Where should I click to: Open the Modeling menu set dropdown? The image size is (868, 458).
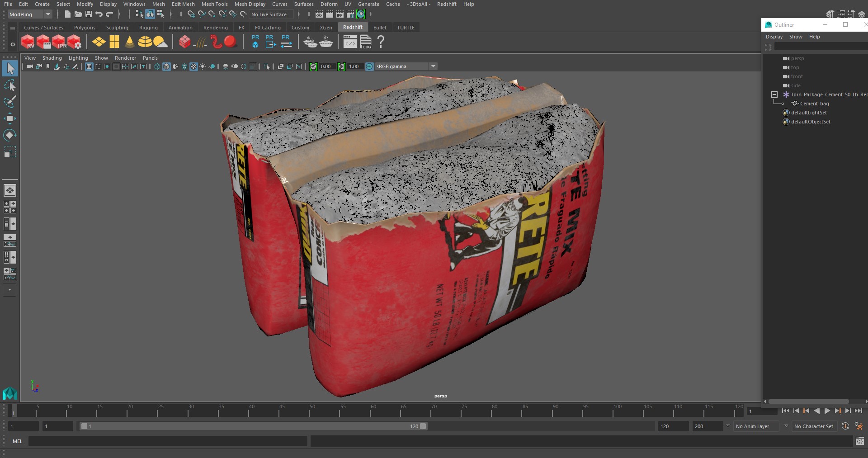pos(30,14)
